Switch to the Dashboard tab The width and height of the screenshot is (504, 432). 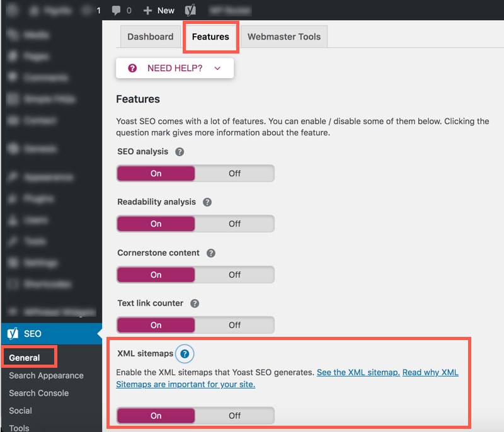[150, 37]
